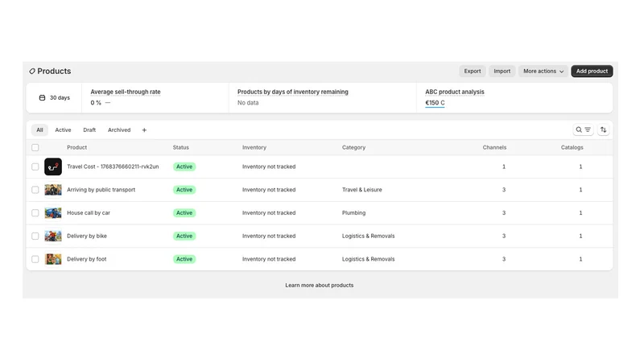Add a new view with plus icon
644x362 pixels.
[144, 130]
